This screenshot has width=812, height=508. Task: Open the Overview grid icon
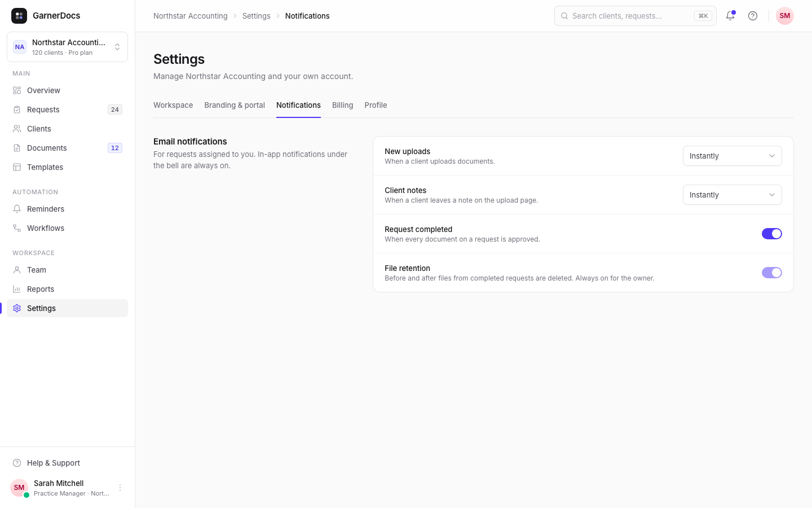tap(17, 90)
